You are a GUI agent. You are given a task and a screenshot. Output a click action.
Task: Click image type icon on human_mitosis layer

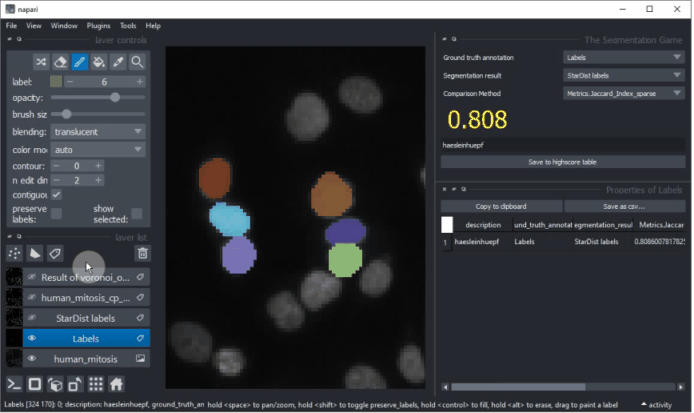pyautogui.click(x=140, y=359)
